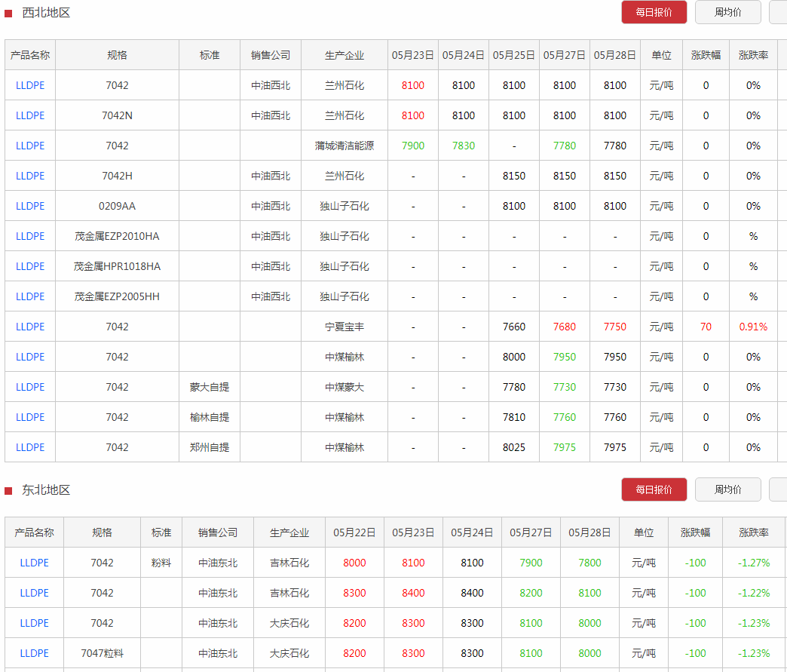787x672 pixels.
Task: Switch to 周均价 tab in 东北地区 section
Action: pos(727,489)
